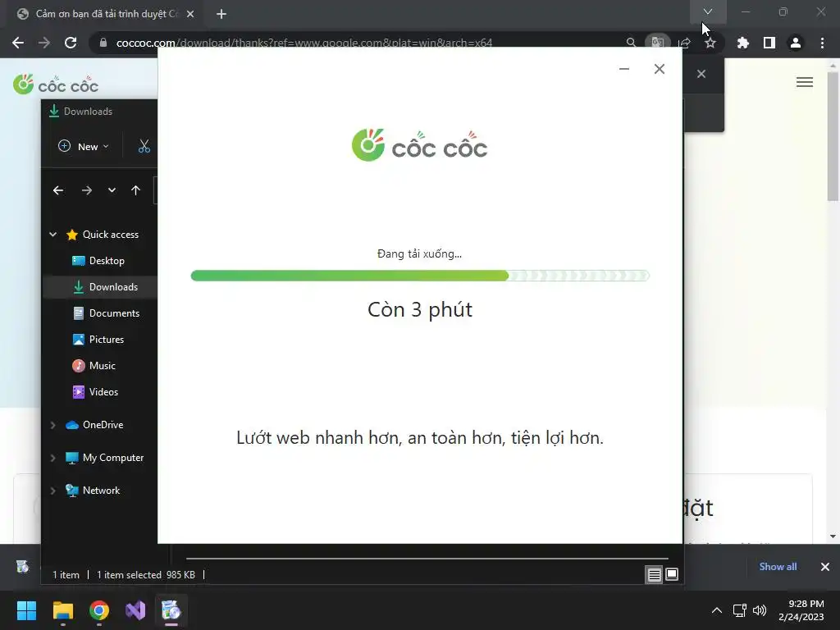This screenshot has width=840, height=630.
Task: Expand the Network tree node
Action: click(x=53, y=491)
